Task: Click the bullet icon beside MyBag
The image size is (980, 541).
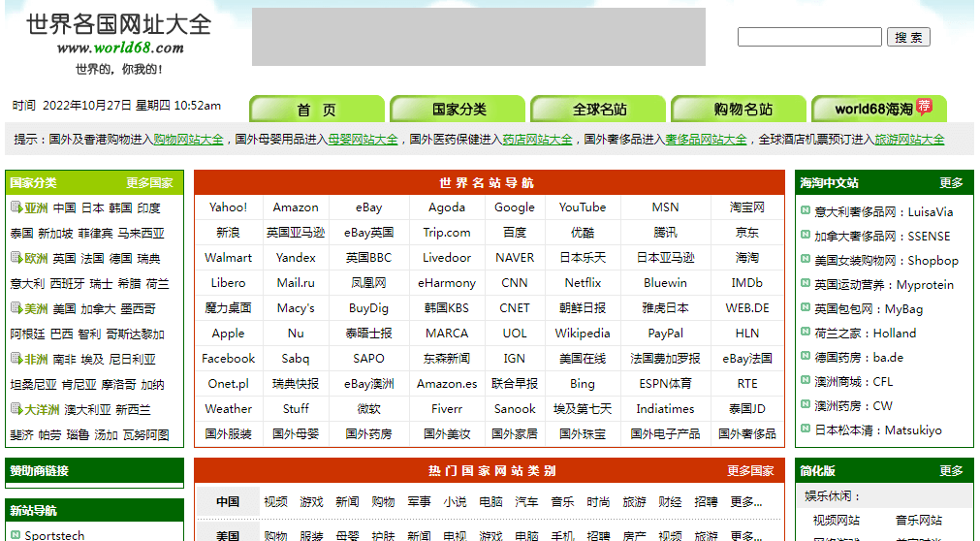Action: (x=806, y=307)
